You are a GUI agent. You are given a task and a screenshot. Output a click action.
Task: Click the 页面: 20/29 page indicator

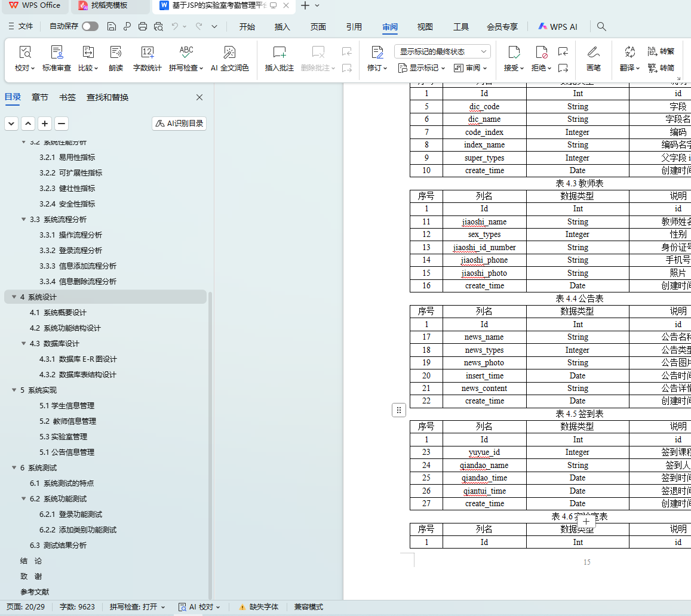click(x=26, y=607)
